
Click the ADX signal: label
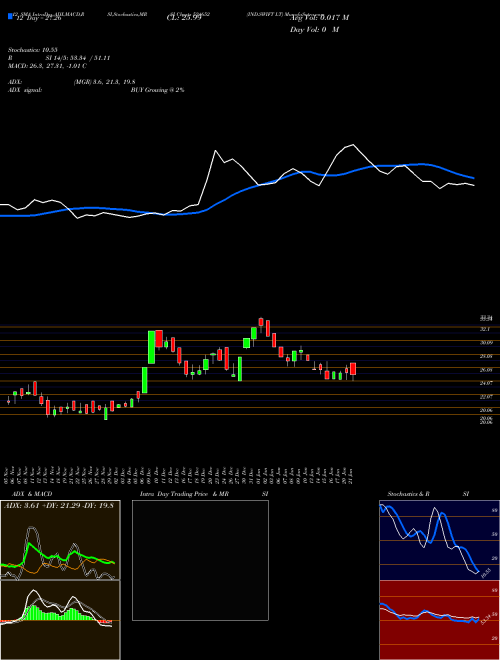click(25, 90)
